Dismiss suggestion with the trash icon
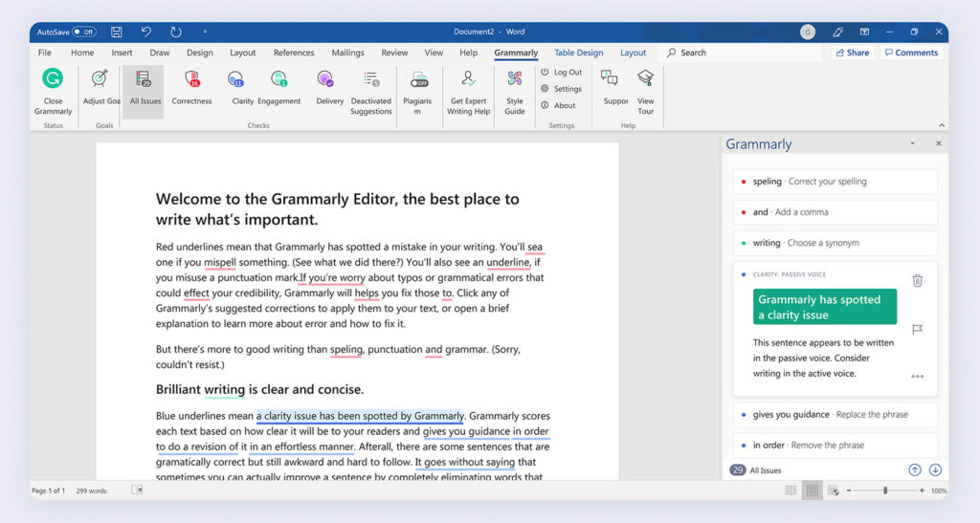Screen dimensions: 980x523 pos(917,280)
